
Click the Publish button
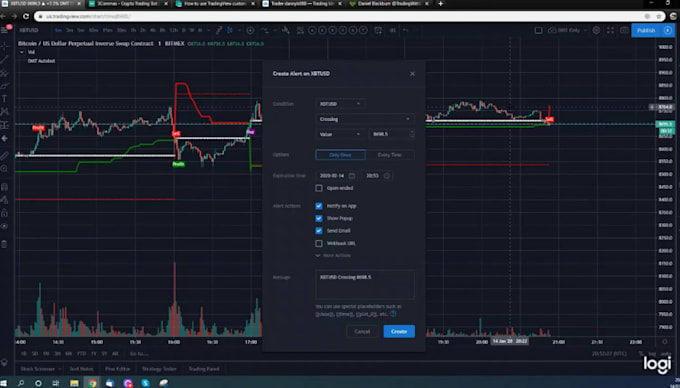(646, 30)
